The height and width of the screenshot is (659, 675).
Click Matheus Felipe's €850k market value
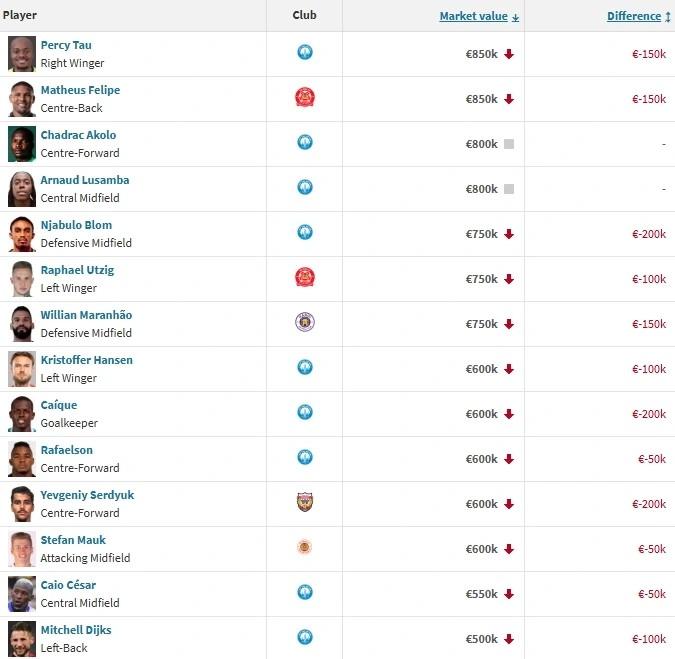click(481, 99)
